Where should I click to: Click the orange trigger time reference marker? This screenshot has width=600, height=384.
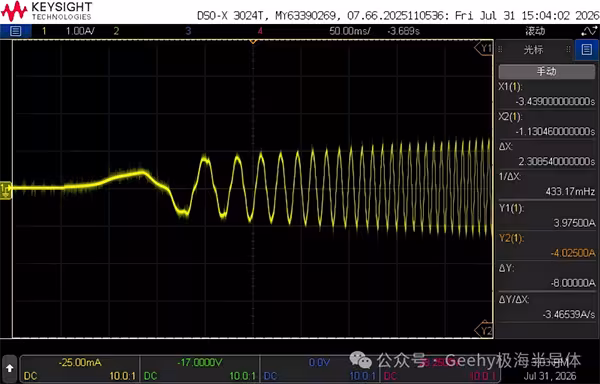tap(253, 41)
